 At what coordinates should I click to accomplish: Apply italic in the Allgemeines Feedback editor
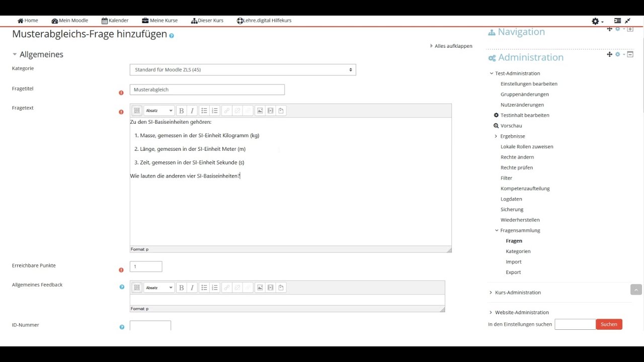point(192,288)
